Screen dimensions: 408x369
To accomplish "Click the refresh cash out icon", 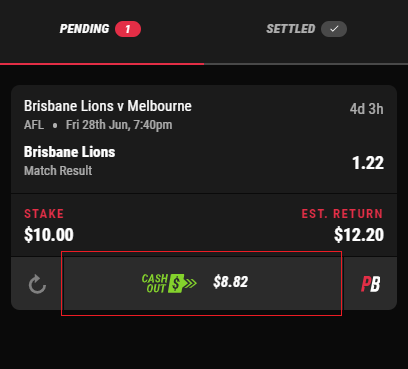I will [x=37, y=284].
